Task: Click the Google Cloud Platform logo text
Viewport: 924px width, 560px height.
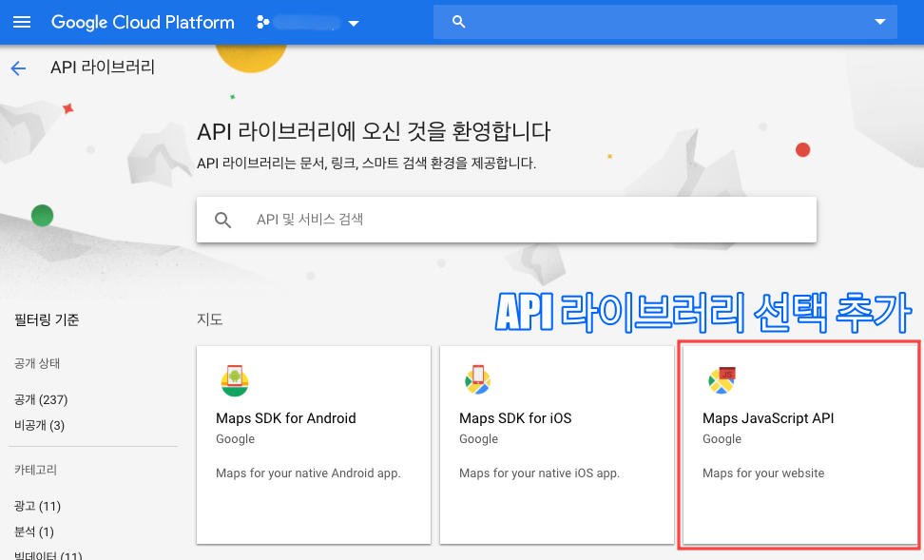Action: (143, 23)
